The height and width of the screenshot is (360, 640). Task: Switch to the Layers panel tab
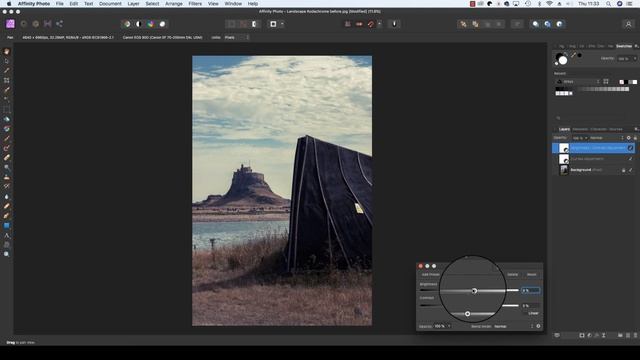(x=564, y=129)
